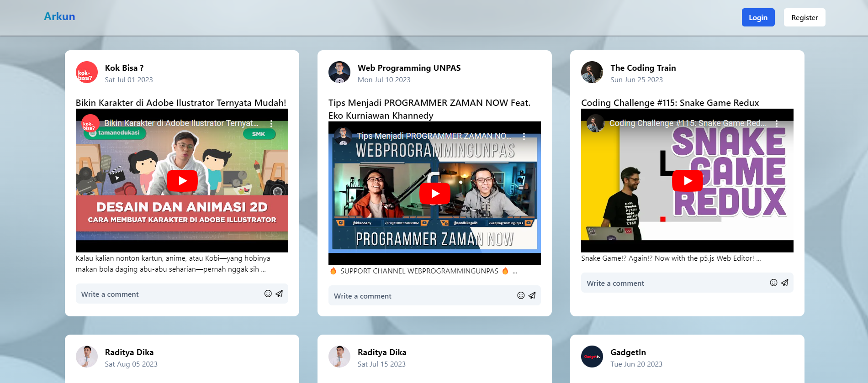Screen dimensions: 868x383
Task: Open three-dot menu on Programmer Zaman Now video
Action: [524, 136]
